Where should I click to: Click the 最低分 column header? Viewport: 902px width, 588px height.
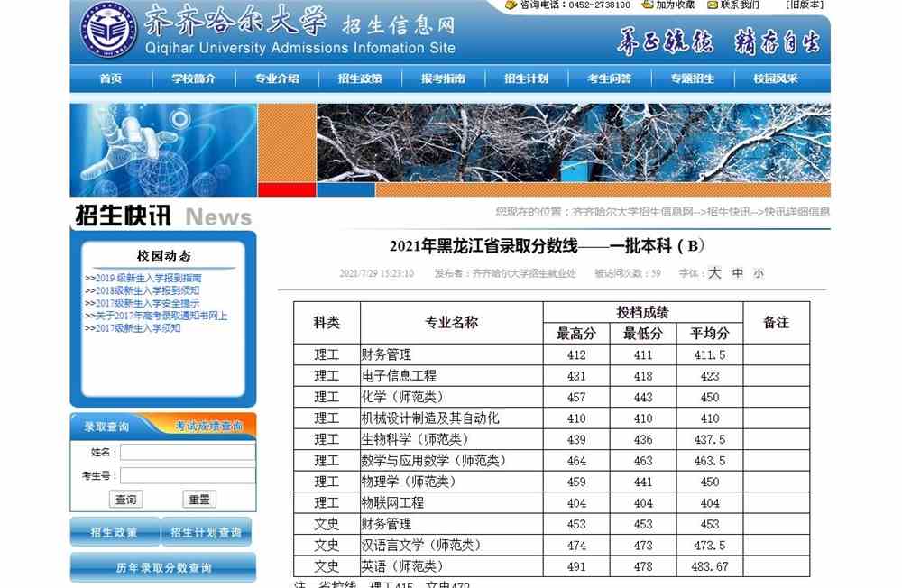[x=643, y=334]
